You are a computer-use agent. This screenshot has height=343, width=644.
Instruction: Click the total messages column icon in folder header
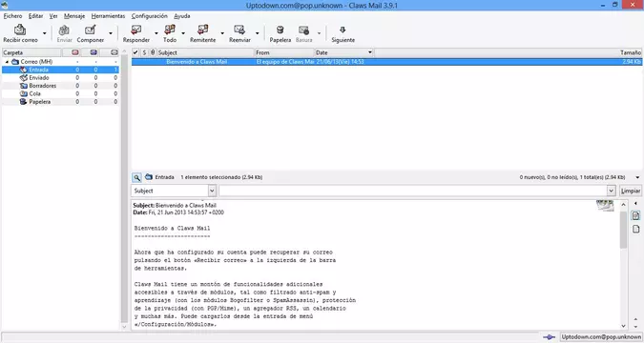click(114, 52)
